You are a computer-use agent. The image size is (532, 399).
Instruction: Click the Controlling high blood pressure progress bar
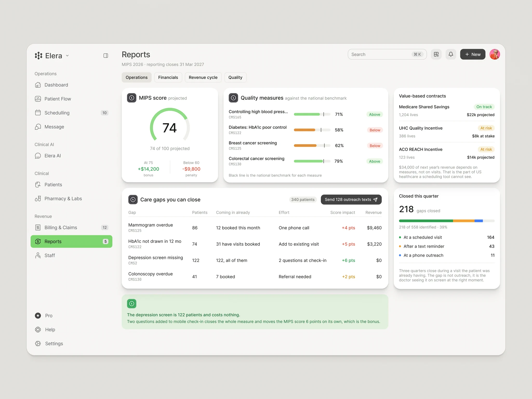click(x=312, y=114)
